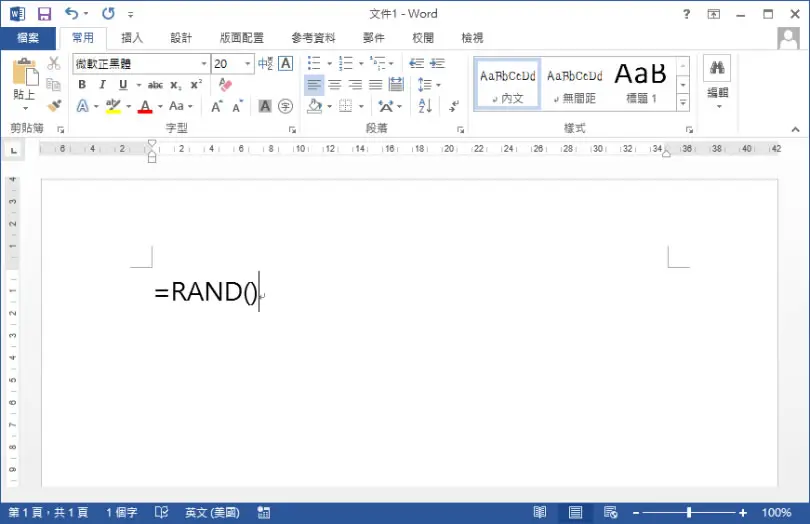
Task: Toggle Superscript formatting
Action: coord(196,85)
